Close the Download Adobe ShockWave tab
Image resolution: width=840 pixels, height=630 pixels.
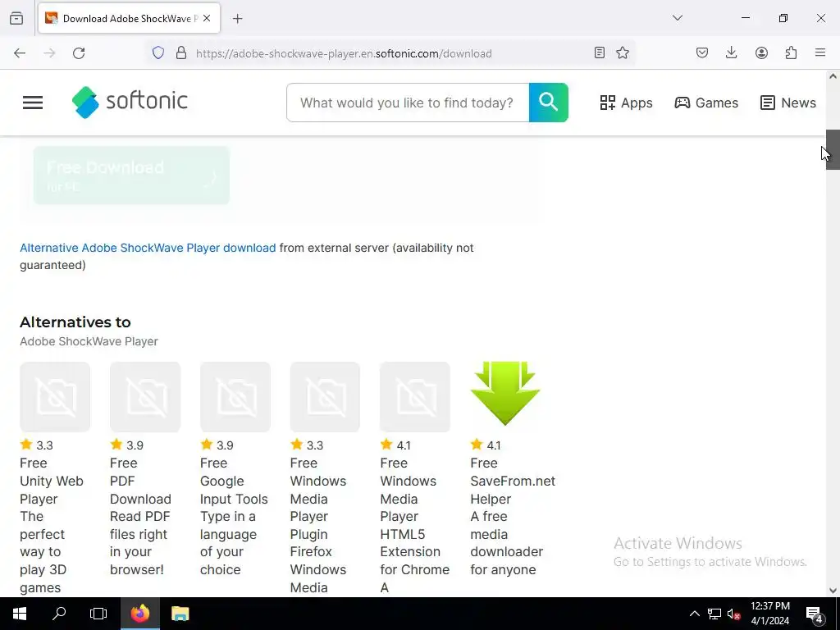[x=208, y=18]
